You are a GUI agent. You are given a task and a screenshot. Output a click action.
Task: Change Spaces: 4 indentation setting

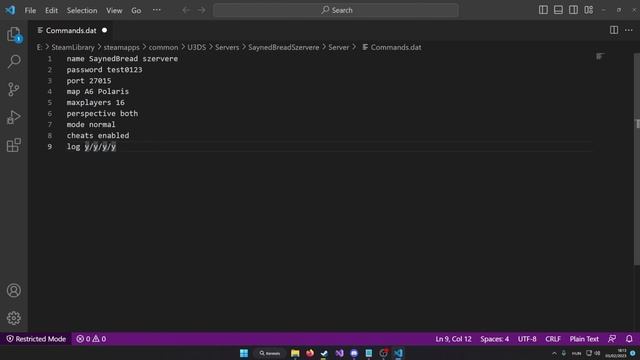coord(494,339)
